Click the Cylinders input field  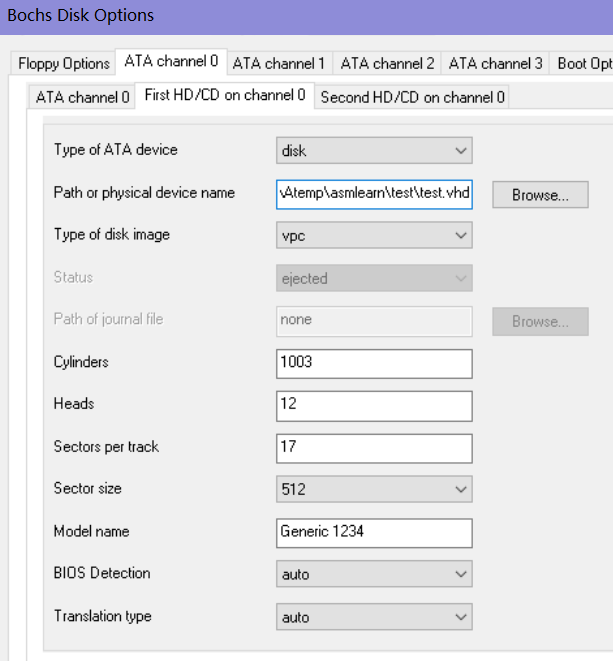pos(374,363)
